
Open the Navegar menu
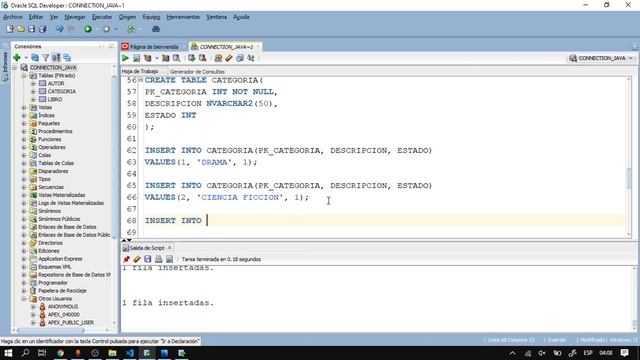point(75,17)
